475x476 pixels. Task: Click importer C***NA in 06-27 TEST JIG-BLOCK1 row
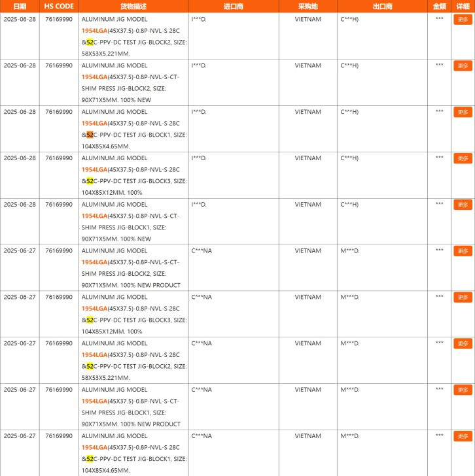(x=202, y=436)
